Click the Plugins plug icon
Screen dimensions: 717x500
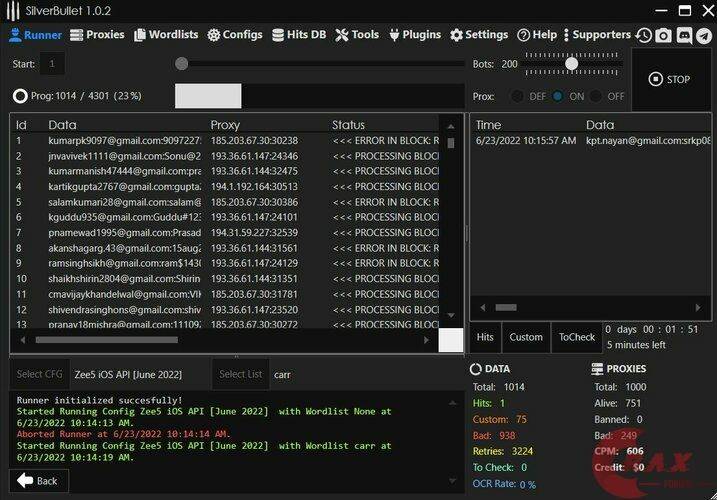click(x=394, y=35)
